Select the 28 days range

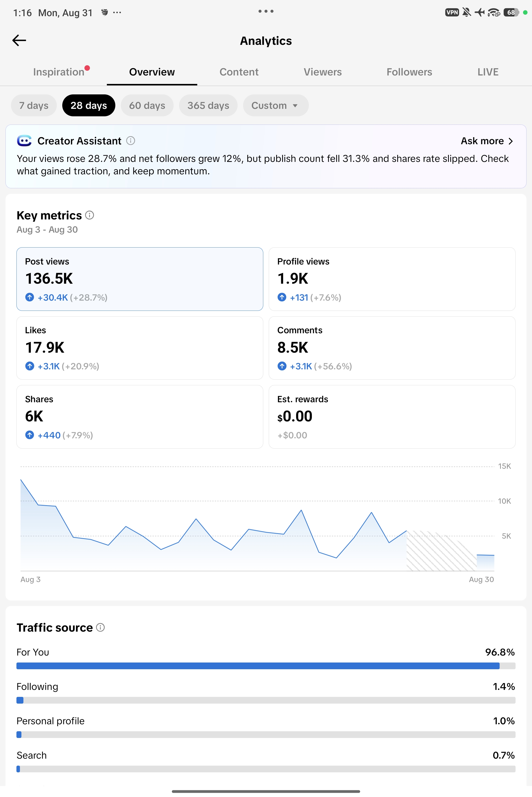pos(89,106)
